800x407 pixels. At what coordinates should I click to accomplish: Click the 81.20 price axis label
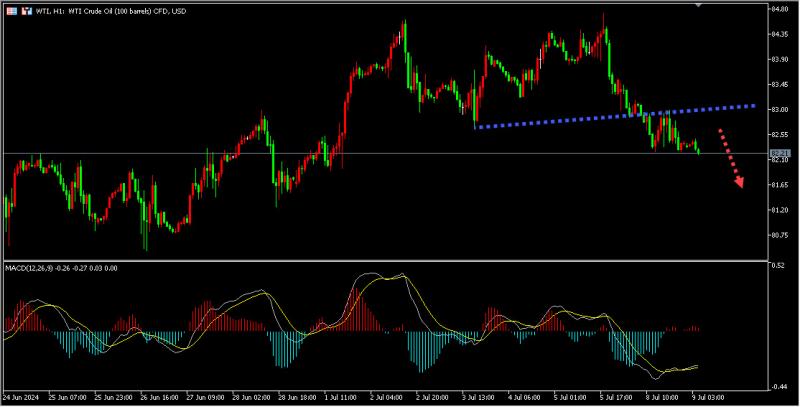[779, 210]
